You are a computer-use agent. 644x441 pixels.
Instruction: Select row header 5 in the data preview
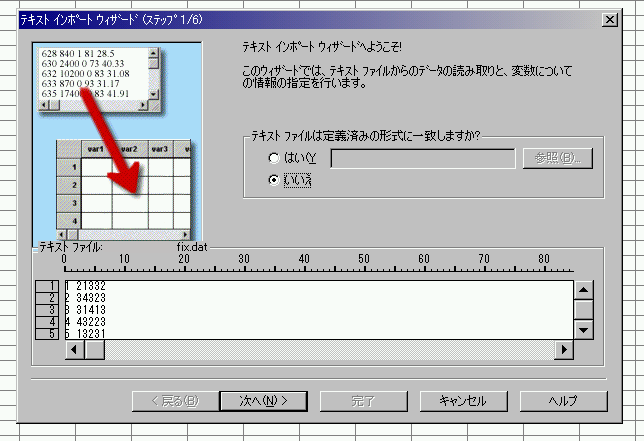pos(47,334)
